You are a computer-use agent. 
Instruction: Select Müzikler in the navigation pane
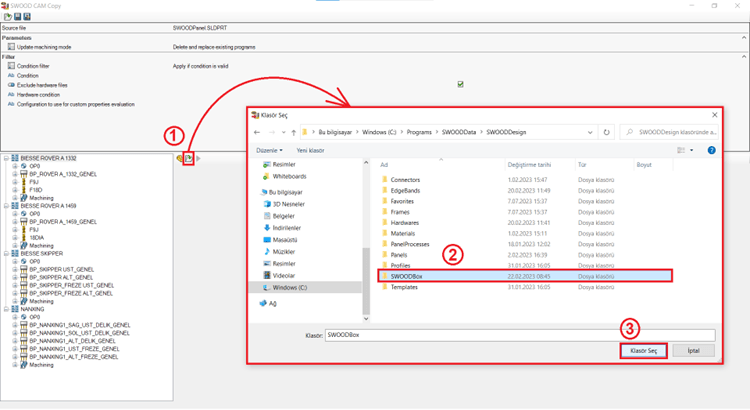284,252
